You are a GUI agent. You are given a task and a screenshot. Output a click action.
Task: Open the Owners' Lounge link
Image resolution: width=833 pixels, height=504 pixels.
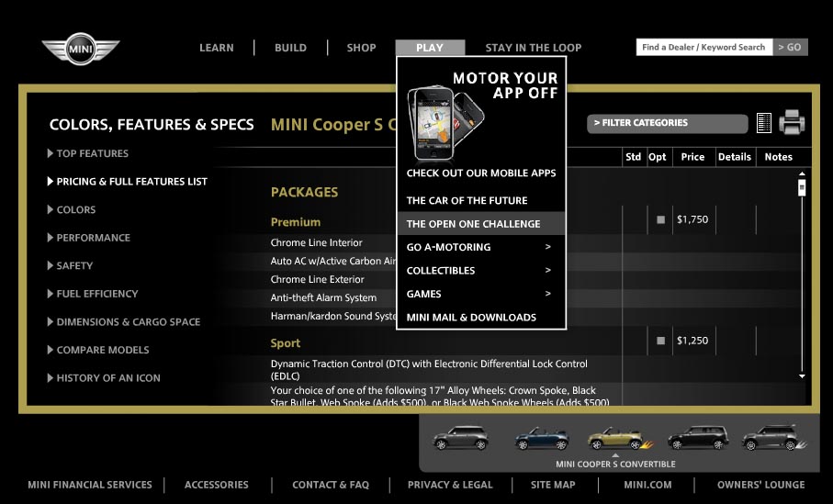[760, 485]
